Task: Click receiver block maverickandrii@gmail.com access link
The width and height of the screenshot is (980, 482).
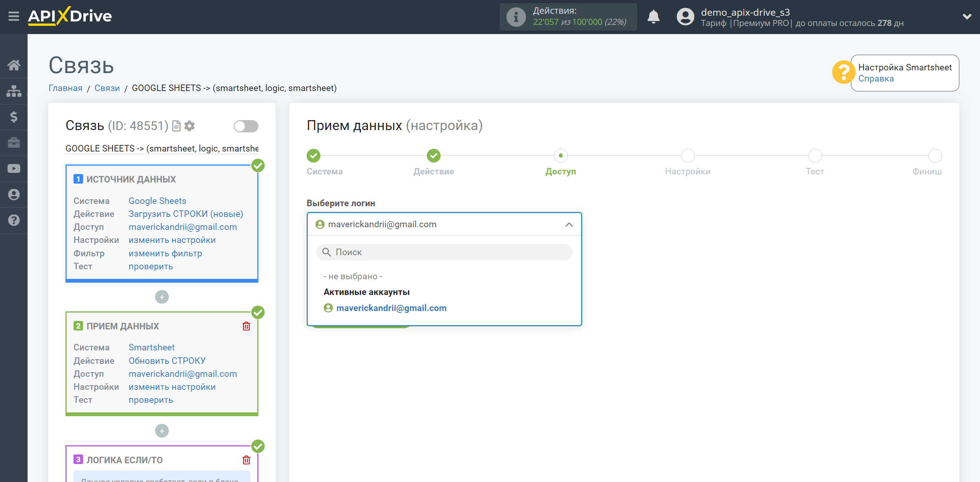Action: pyautogui.click(x=183, y=374)
